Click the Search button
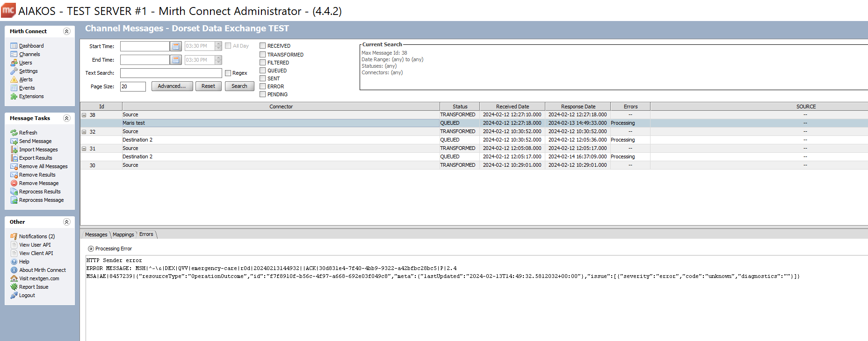868x341 pixels. pos(239,86)
